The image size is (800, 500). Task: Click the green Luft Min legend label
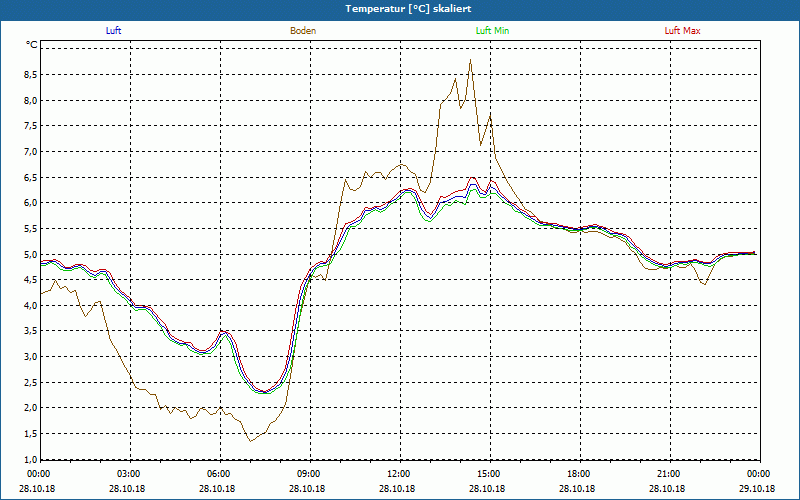pos(492,31)
